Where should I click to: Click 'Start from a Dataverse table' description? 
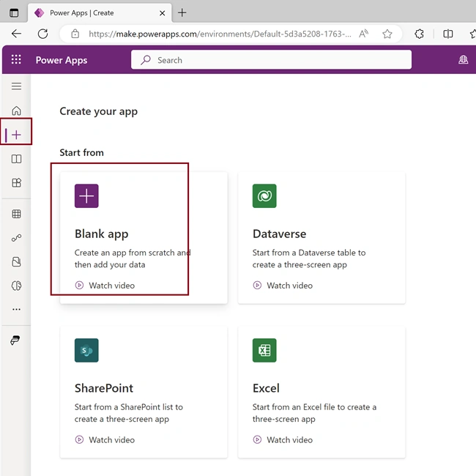coord(309,259)
